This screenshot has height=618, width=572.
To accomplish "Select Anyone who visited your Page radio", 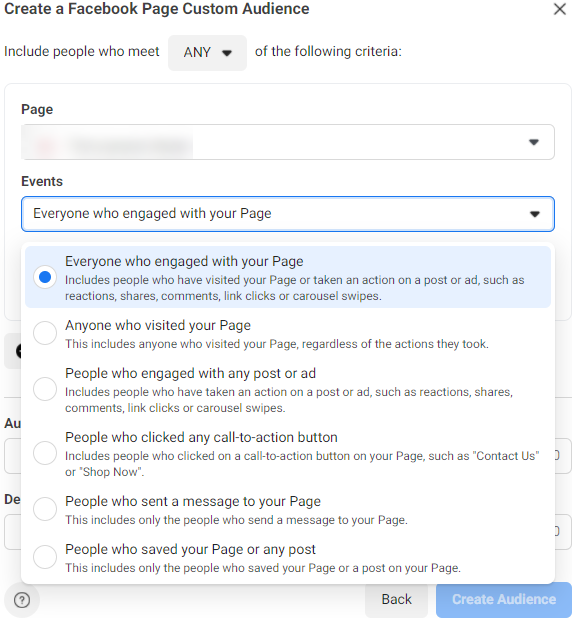I will tap(45, 333).
